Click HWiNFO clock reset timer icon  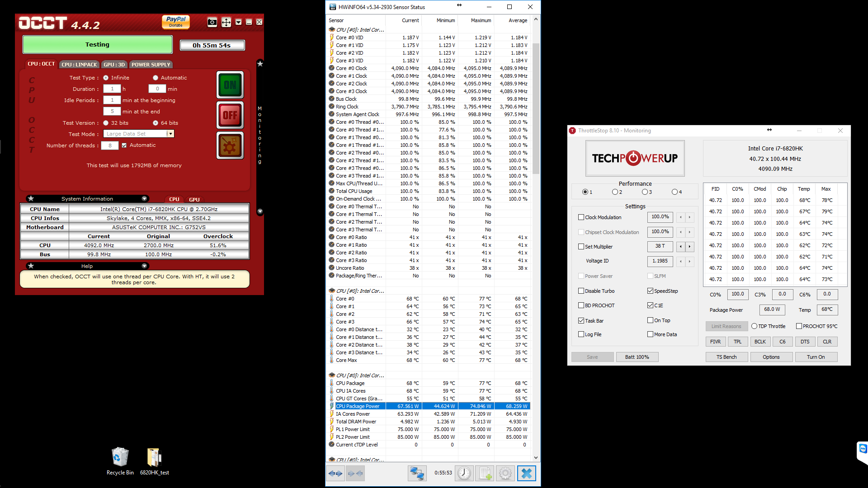[x=464, y=473]
